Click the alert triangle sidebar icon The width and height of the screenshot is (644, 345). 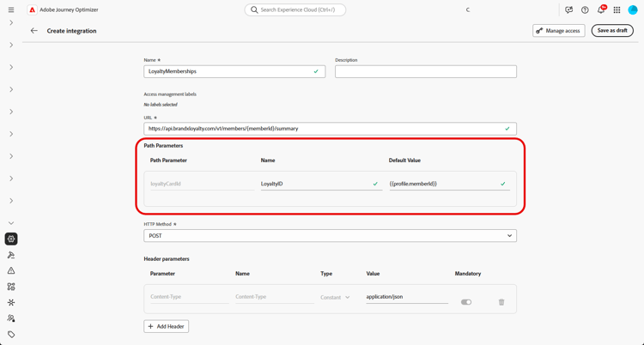click(x=11, y=270)
